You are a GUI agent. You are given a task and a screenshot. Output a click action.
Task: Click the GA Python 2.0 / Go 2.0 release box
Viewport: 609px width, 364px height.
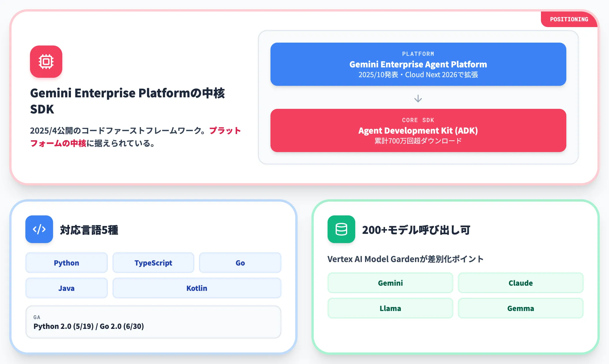coord(153,322)
